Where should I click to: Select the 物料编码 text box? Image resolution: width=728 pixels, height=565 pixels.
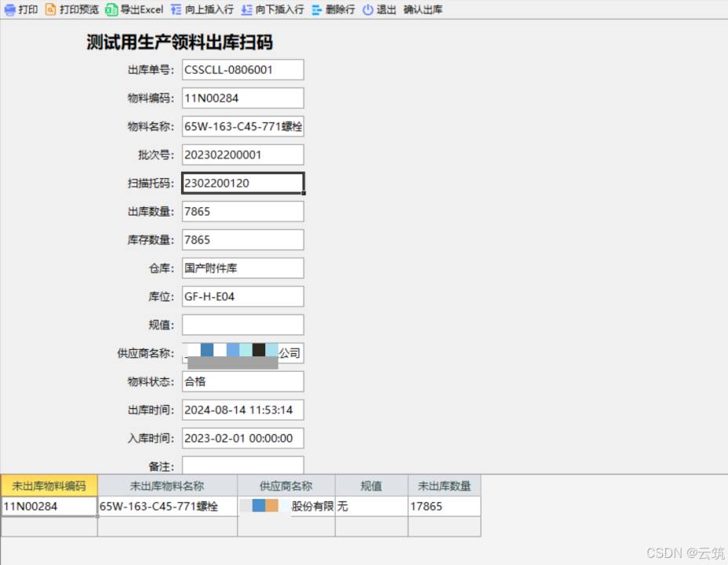(x=242, y=98)
